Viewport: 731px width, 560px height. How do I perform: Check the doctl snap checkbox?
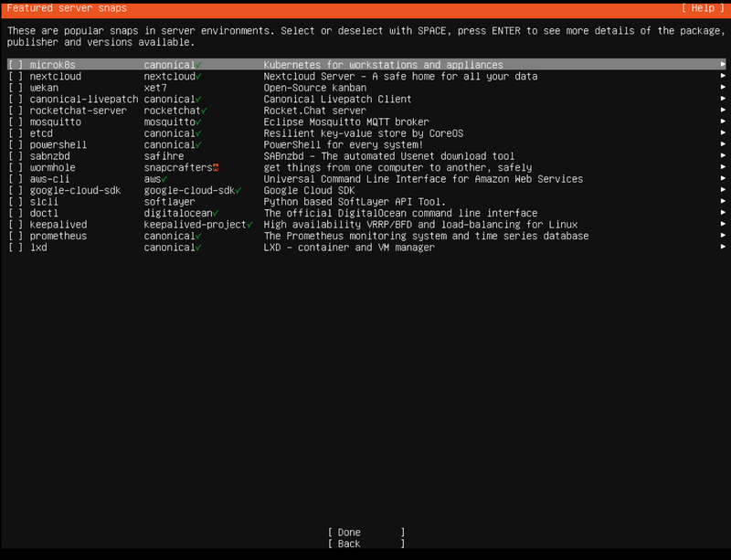click(16, 214)
